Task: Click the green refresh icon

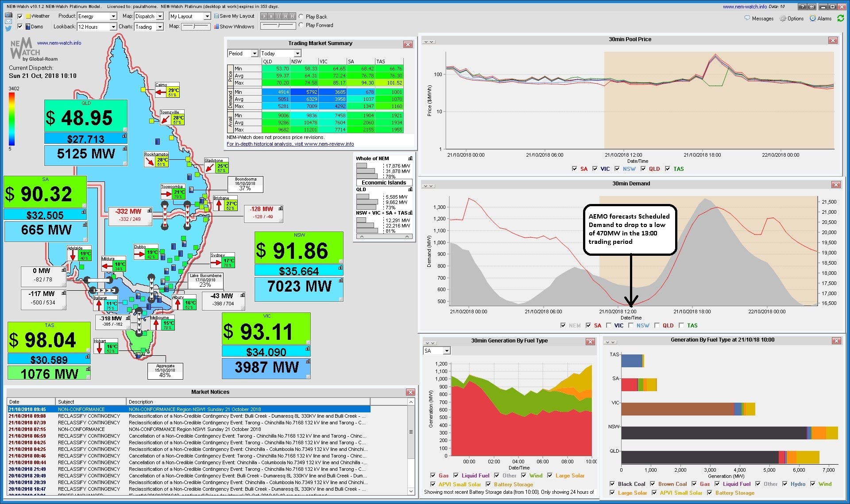Action: click(x=840, y=18)
